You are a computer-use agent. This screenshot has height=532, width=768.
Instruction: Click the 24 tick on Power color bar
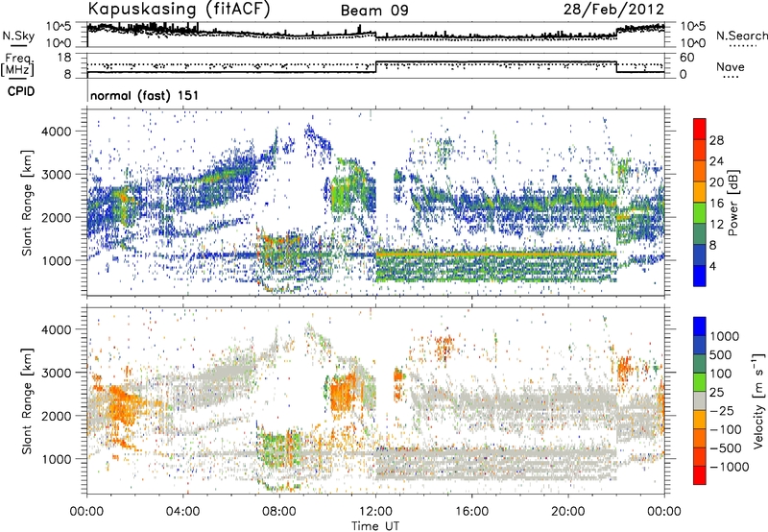(x=716, y=161)
